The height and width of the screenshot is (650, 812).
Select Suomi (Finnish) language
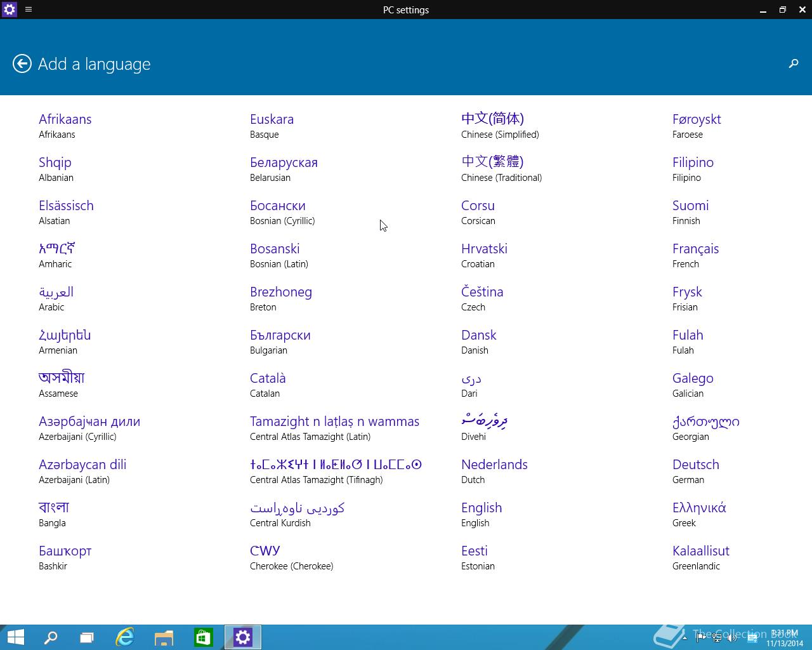pos(690,212)
